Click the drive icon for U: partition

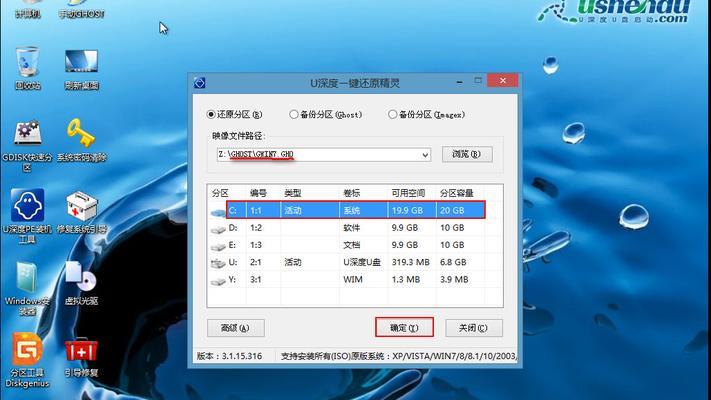coord(218,263)
